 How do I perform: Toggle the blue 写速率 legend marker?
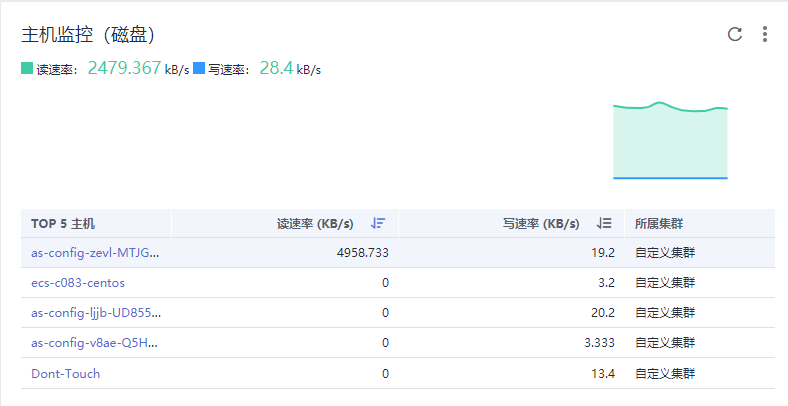point(199,69)
